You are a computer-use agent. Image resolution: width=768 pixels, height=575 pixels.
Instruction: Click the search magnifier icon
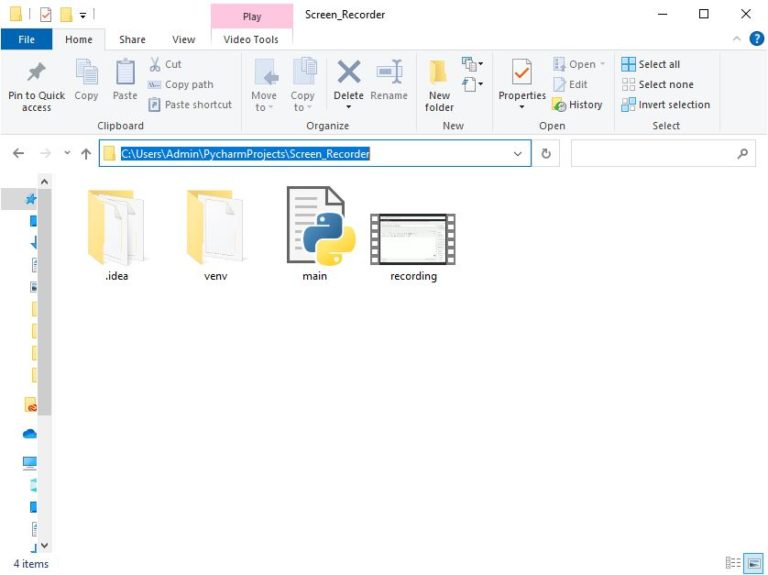click(743, 153)
